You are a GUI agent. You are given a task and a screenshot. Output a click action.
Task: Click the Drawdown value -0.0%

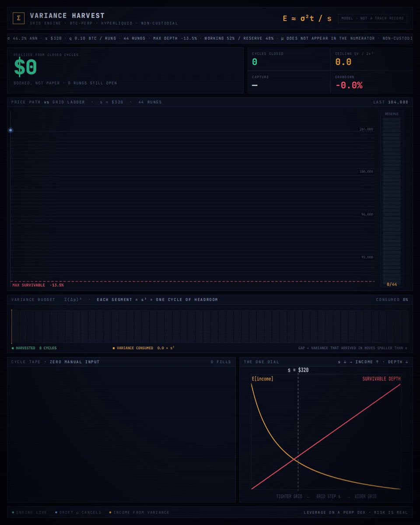tap(349, 85)
